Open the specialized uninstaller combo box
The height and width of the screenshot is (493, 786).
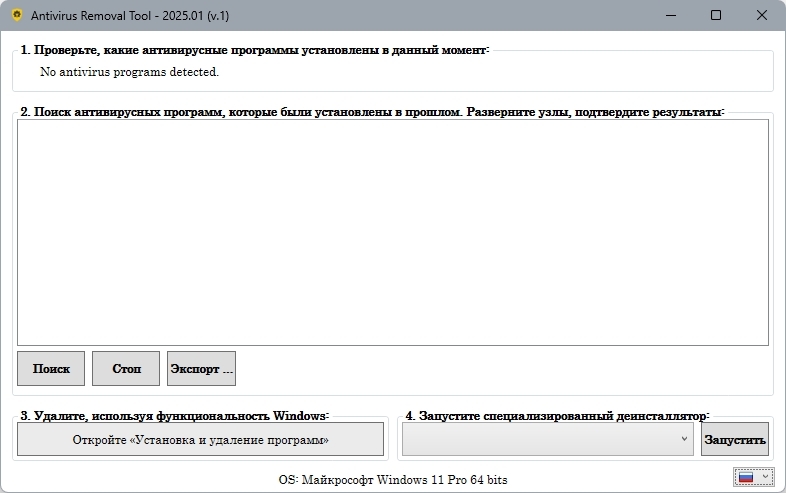click(x=547, y=439)
